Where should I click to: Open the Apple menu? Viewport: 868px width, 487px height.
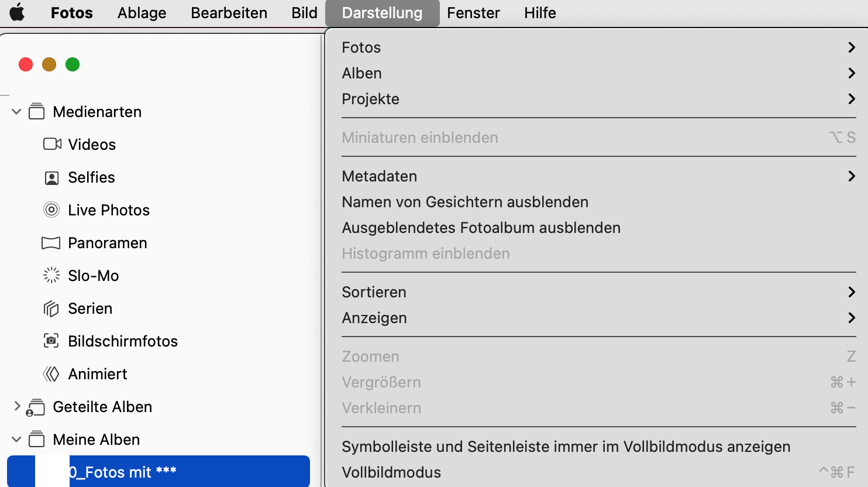click(x=18, y=13)
